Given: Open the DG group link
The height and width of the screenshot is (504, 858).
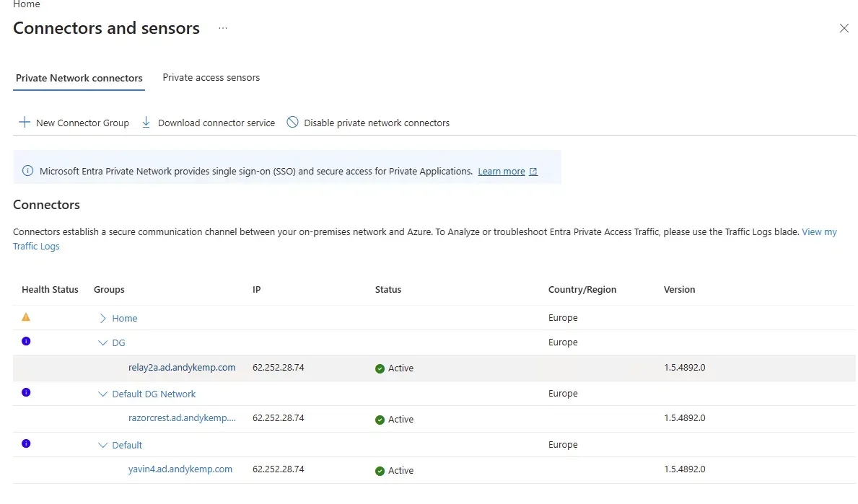Looking at the screenshot, I should click(x=119, y=342).
